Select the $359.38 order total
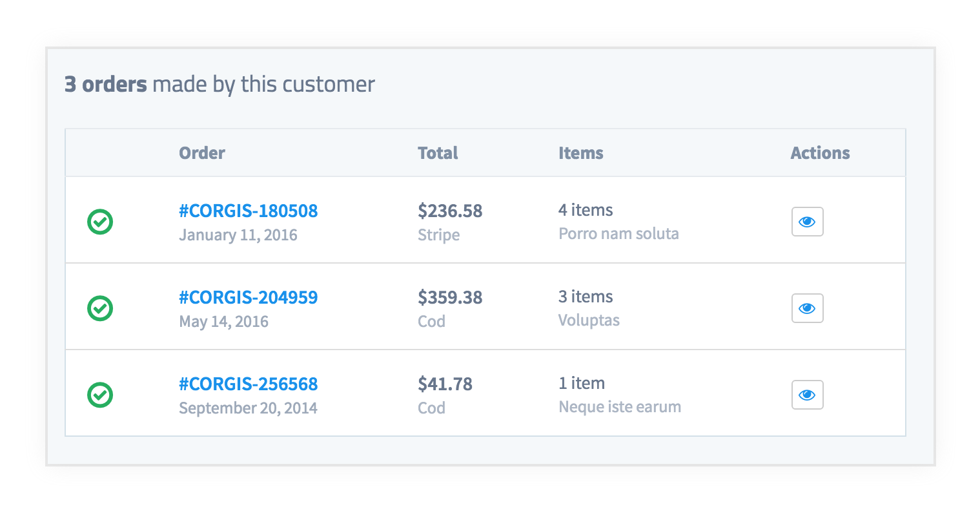The height and width of the screenshot is (513, 980). coord(450,297)
